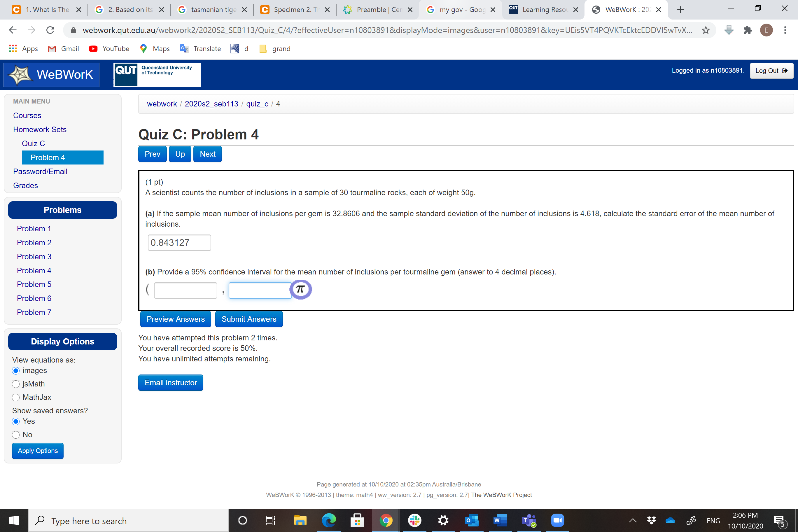This screenshot has height=532, width=798.
Task: Select jsMath equation display option
Action: pos(16,384)
